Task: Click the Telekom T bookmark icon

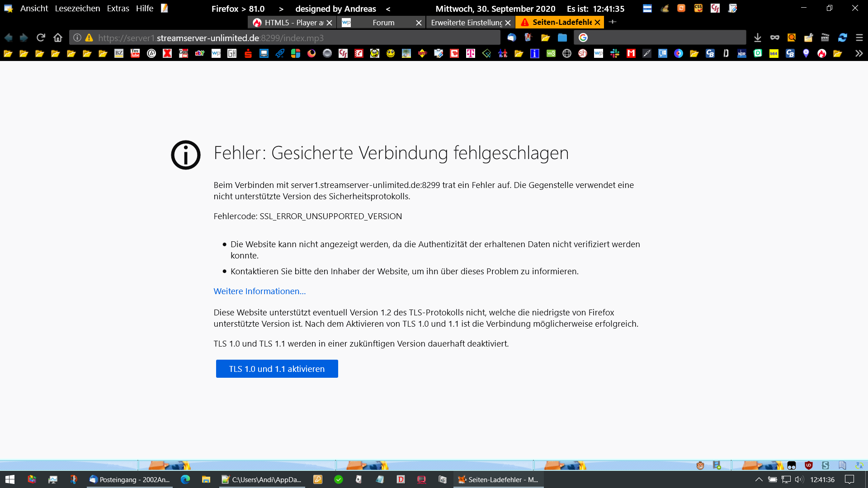Action: tap(471, 53)
